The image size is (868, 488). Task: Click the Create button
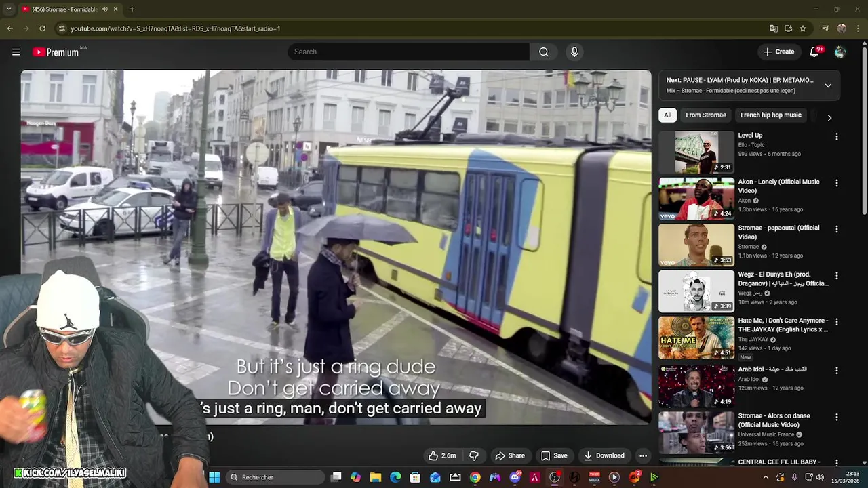point(778,52)
